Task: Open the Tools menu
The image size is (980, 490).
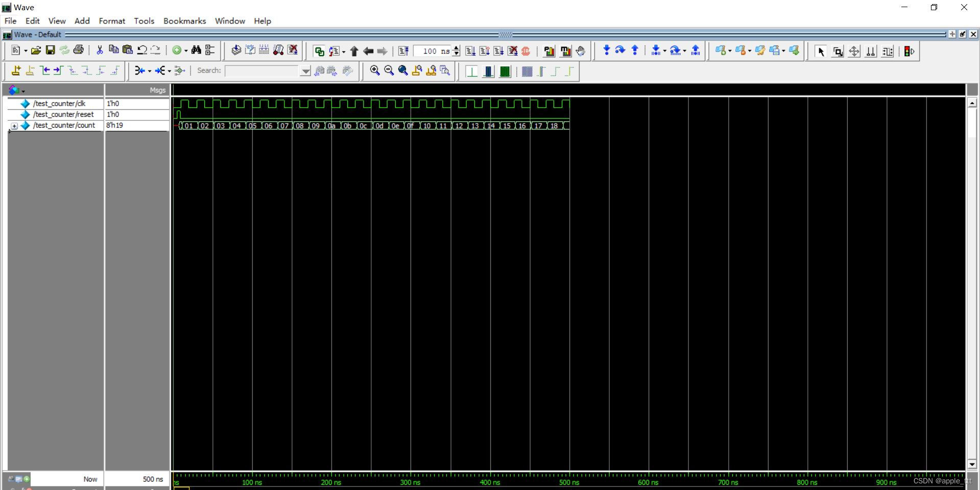Action: 144,21
